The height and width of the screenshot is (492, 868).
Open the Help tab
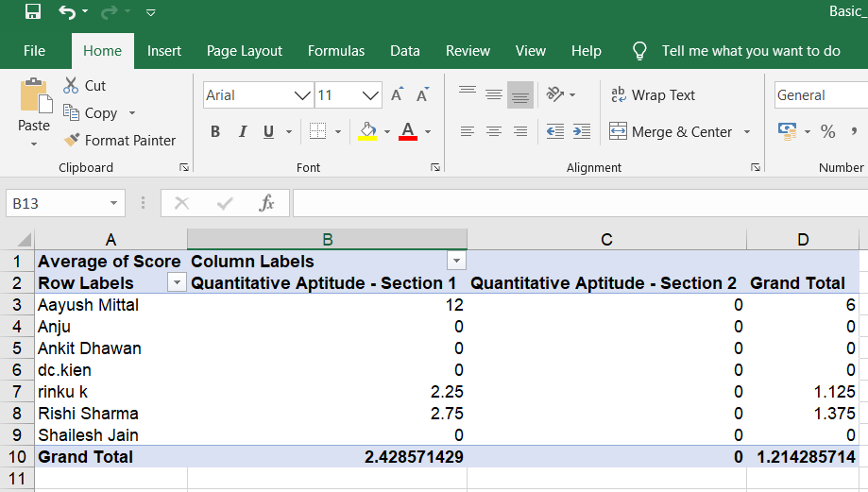click(587, 51)
